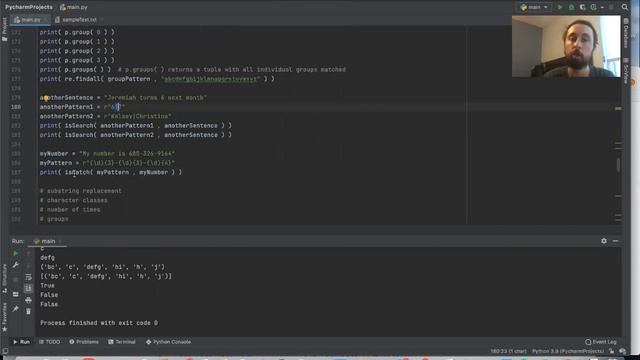Click line number 180 in the gutter

(x=16, y=107)
